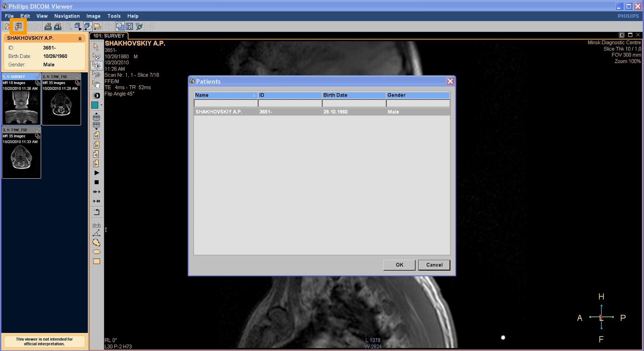The width and height of the screenshot is (644, 351).
Task: Click the next series cube icon
Action: (78, 27)
